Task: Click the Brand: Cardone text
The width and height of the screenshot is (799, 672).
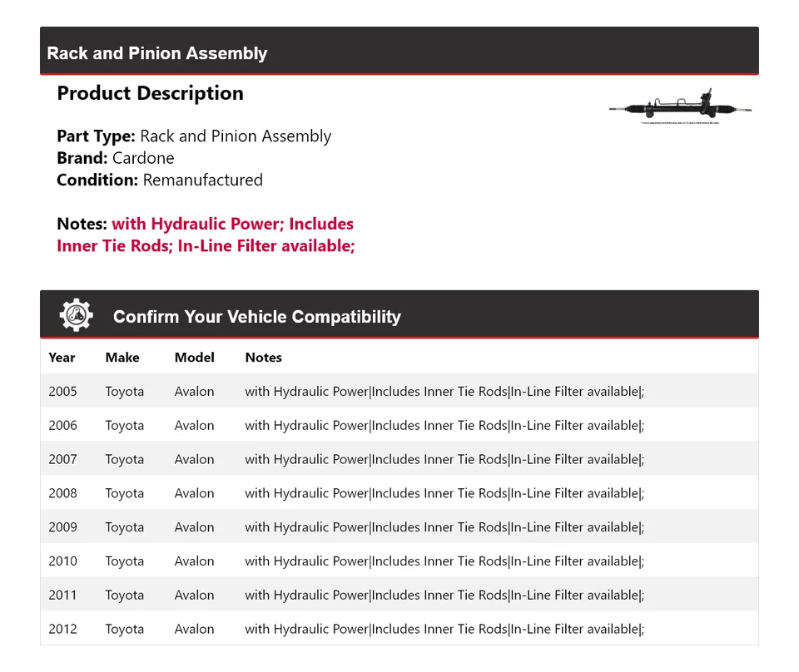Action: coord(116,158)
